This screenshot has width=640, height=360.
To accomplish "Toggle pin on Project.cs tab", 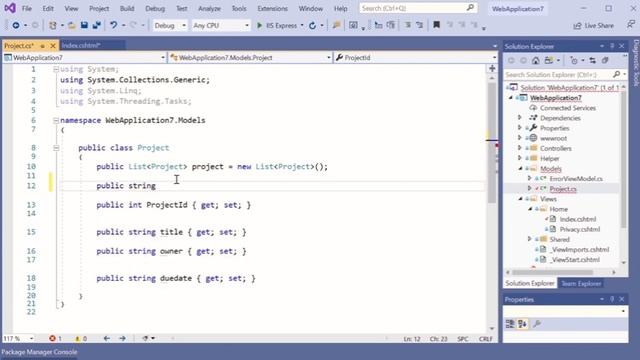I will point(42,46).
